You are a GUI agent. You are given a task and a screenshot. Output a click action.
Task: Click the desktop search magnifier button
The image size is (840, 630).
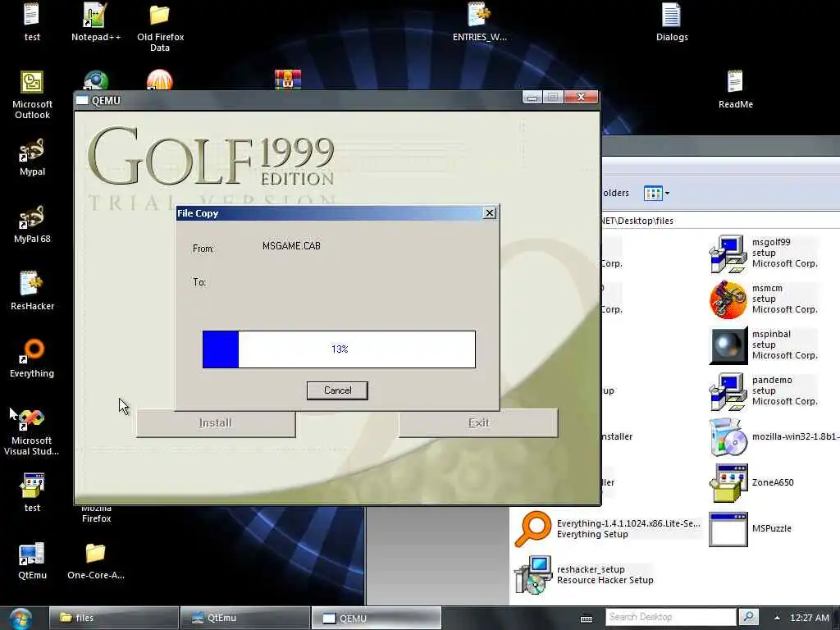(x=748, y=617)
